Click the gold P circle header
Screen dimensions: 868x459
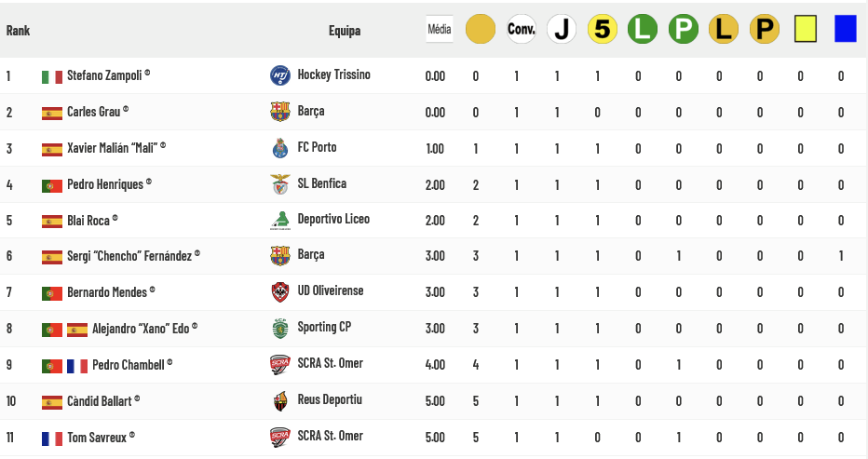pyautogui.click(x=764, y=30)
